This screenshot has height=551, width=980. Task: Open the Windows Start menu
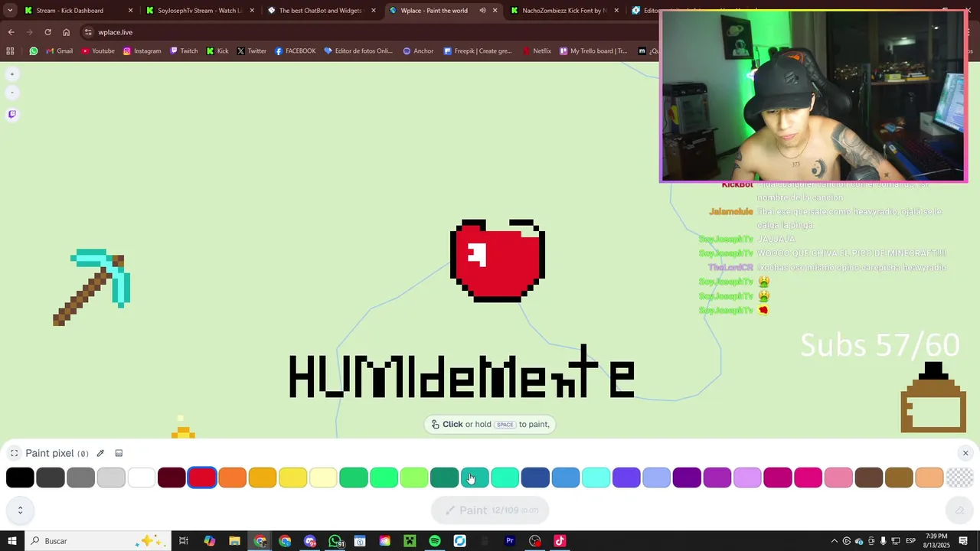pos(11,541)
